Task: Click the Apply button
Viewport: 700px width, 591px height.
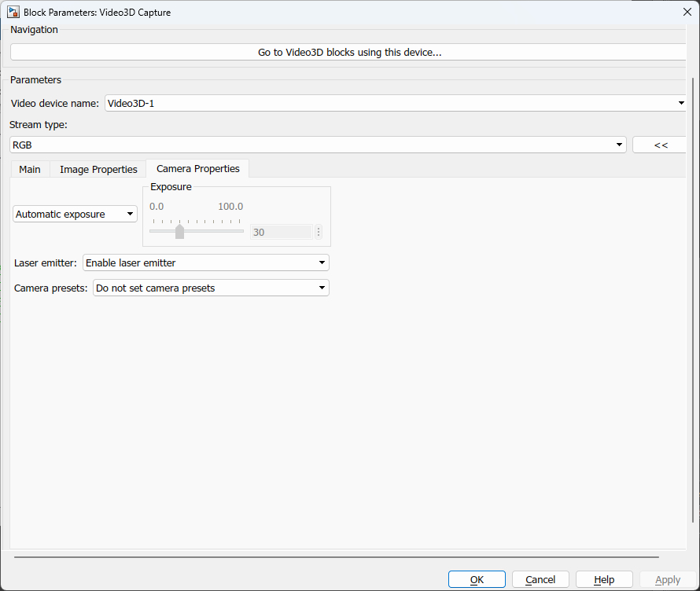Action: 667,578
